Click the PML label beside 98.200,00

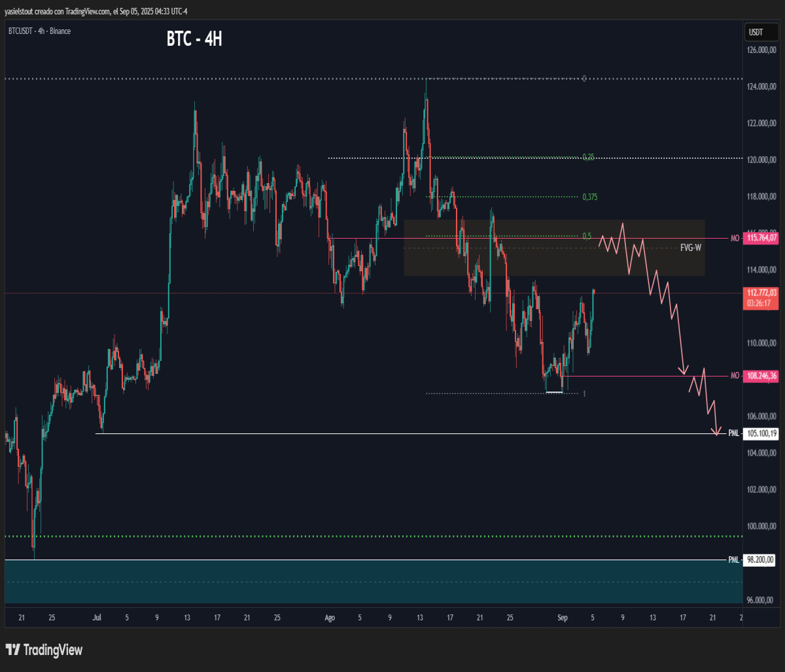point(734,560)
